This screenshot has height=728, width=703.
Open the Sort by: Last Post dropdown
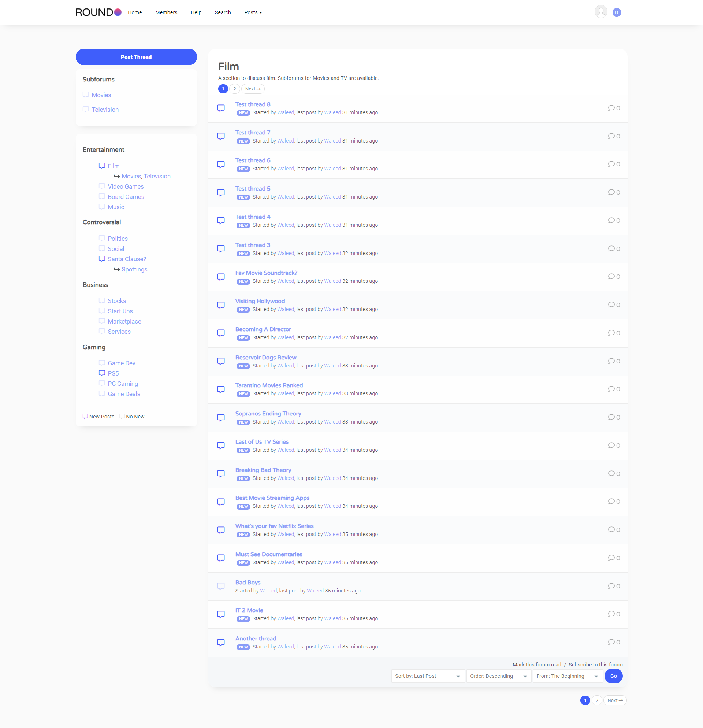click(428, 676)
